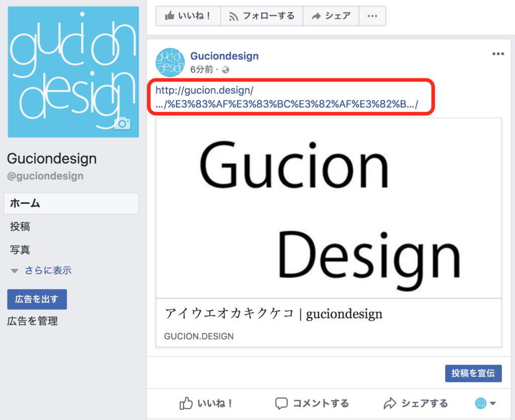Open the http://gucion.design/ link in the post
Image resolution: width=515 pixels, height=420 pixels.
(x=204, y=91)
